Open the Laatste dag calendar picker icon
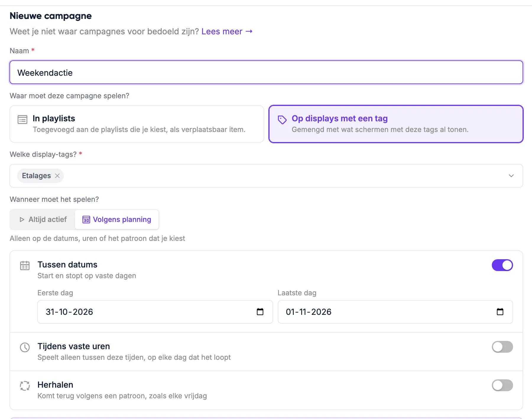Viewport: 532px width, 419px height. [500, 312]
